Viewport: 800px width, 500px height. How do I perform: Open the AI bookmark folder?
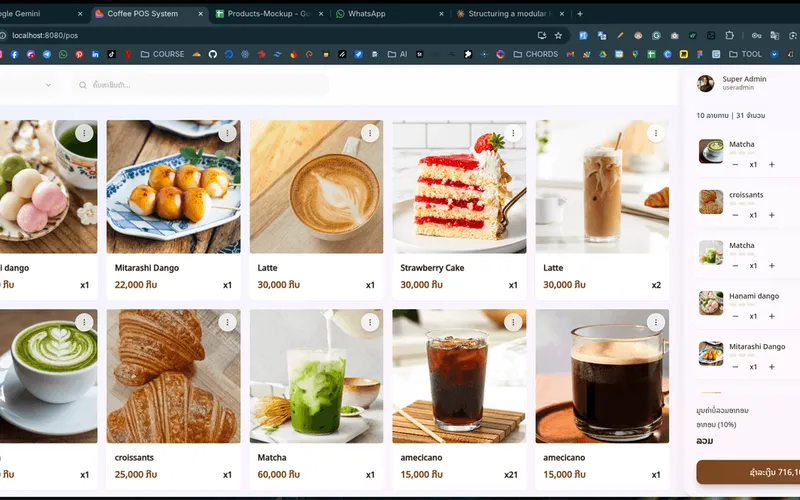pyautogui.click(x=397, y=54)
